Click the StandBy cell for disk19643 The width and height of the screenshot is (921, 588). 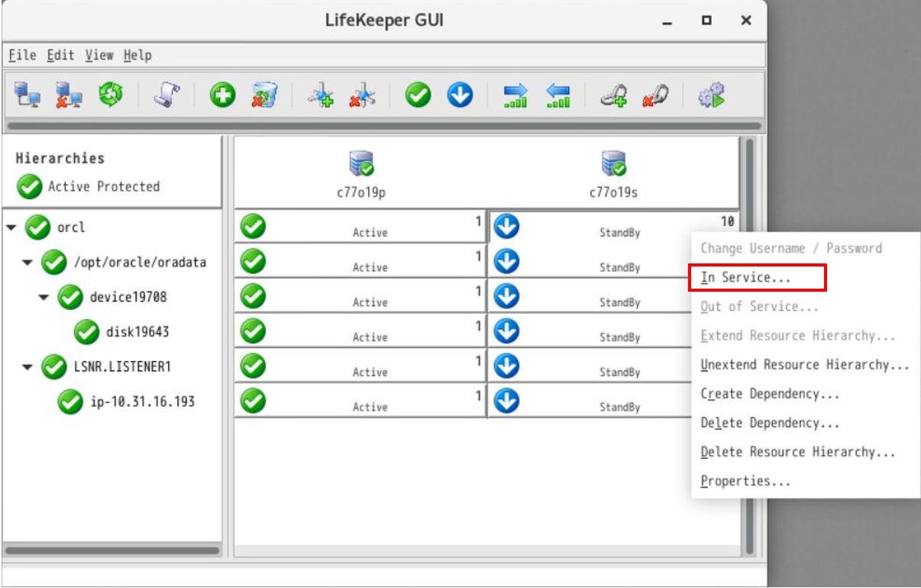click(590, 331)
